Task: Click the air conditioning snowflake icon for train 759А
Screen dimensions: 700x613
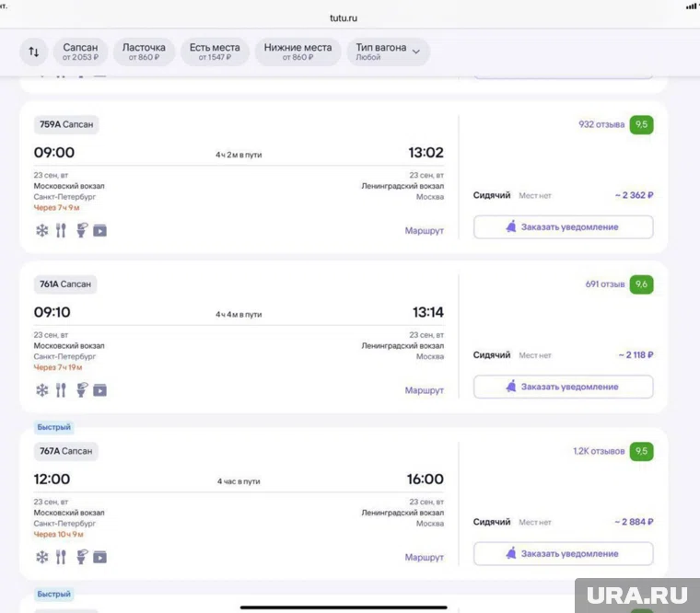Action: (x=41, y=230)
